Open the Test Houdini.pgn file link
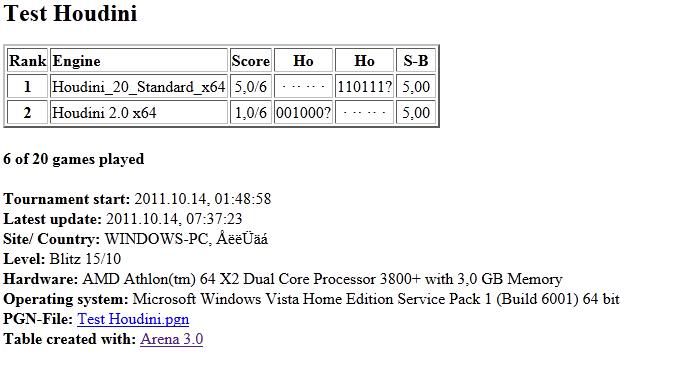This screenshot has height=370, width=675. [133, 319]
